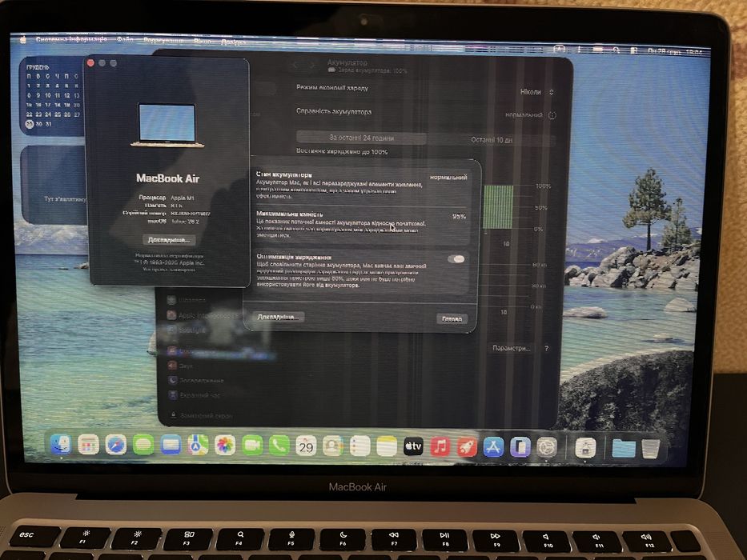
Task: Open Reminders from the Dock
Action: pos(359,446)
